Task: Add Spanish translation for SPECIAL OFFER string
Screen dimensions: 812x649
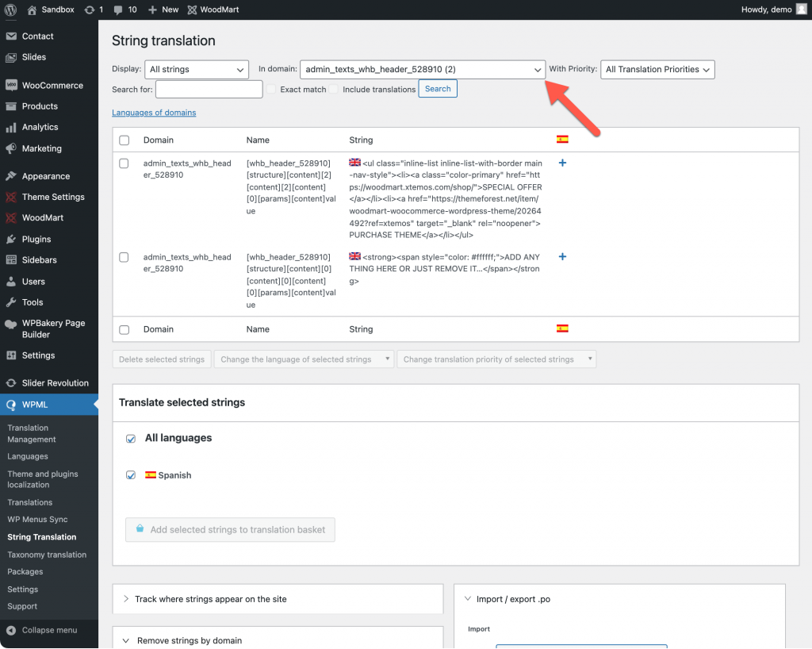Action: tap(562, 163)
